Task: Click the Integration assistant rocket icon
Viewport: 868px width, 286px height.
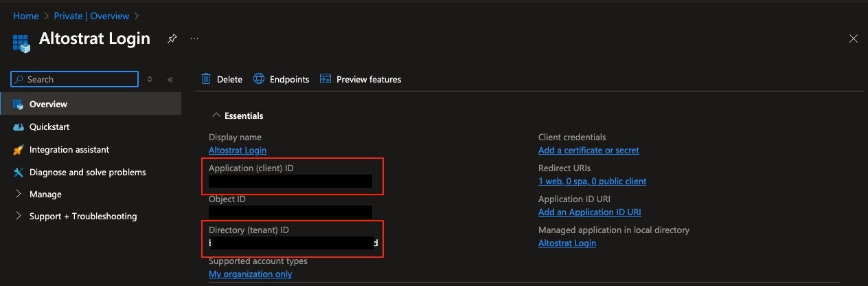Action: 19,149
